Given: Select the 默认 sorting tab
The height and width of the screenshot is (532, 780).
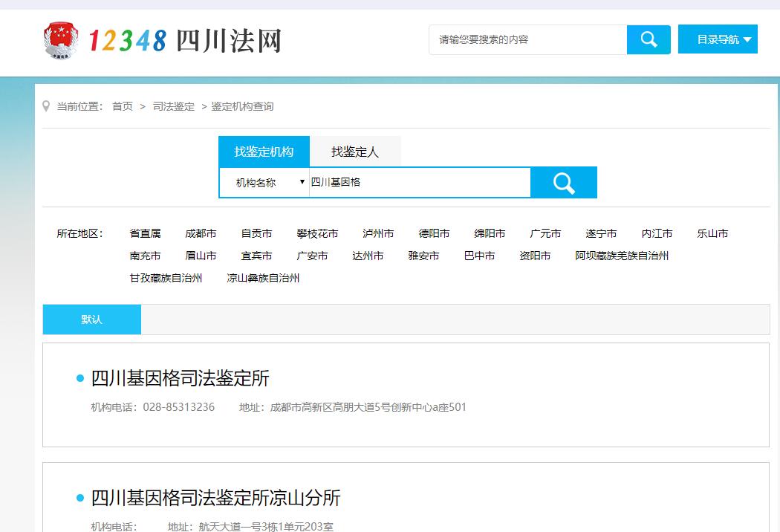Looking at the screenshot, I should click(x=92, y=319).
